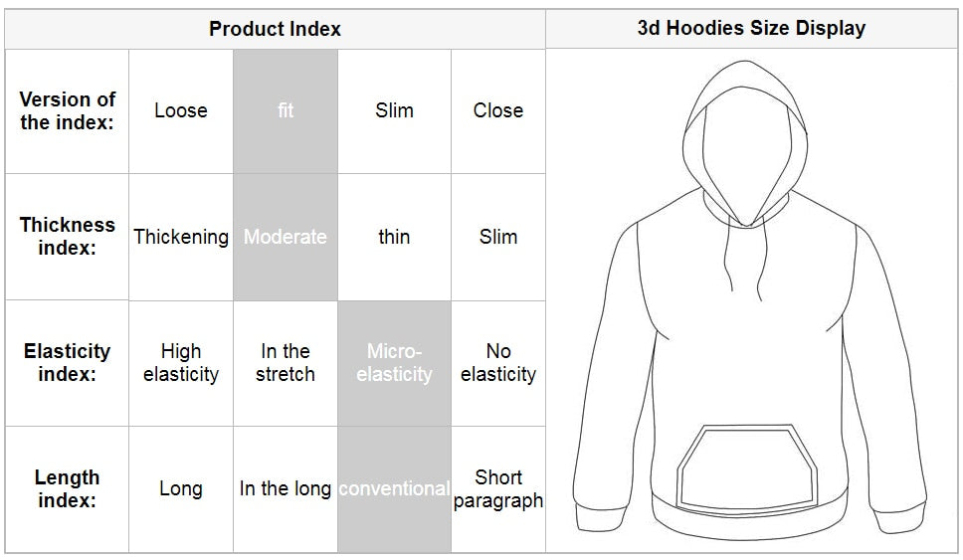Select the Thickening cell
Screen dimensions: 963x560
point(181,237)
